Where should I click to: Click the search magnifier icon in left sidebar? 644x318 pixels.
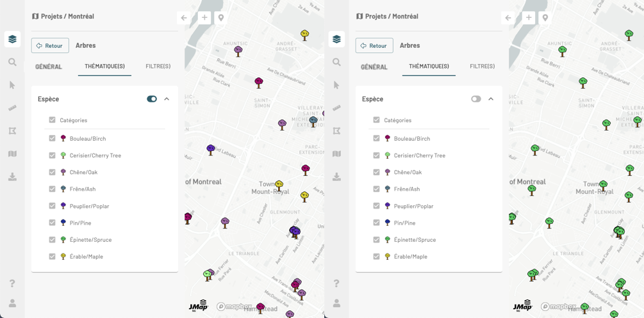12,62
